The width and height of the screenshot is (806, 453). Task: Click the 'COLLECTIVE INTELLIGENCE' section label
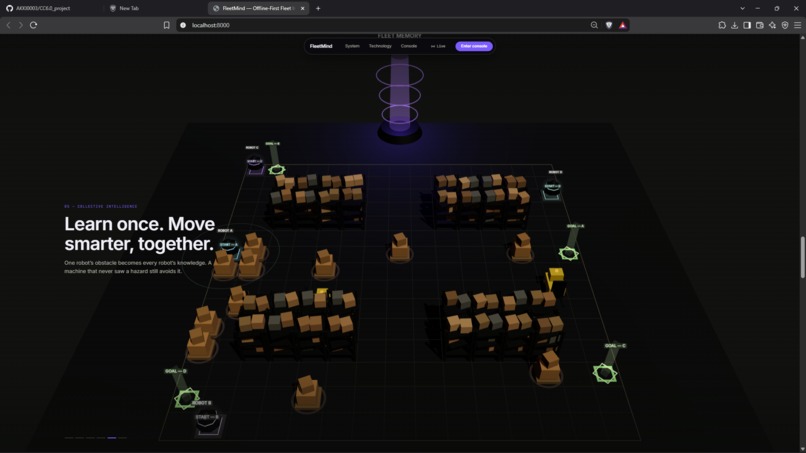(x=107, y=206)
